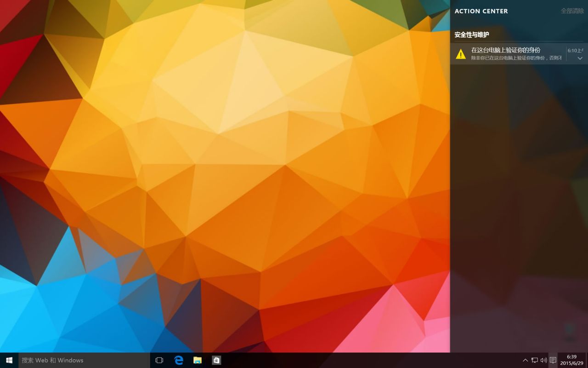
Task: Open the Windows Start menu
Action: click(9, 360)
